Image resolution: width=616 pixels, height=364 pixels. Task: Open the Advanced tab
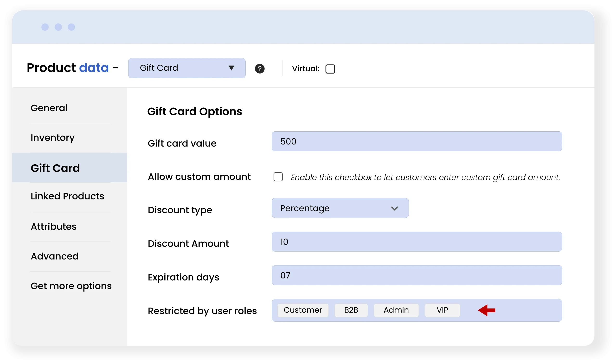coord(55,256)
